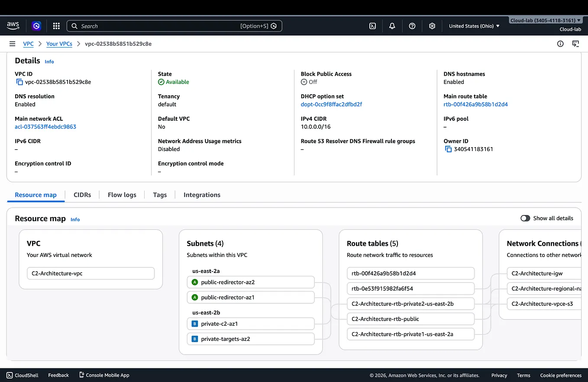Select rtb-00f426a9b58b1d2d4 in Route tables

click(410, 273)
